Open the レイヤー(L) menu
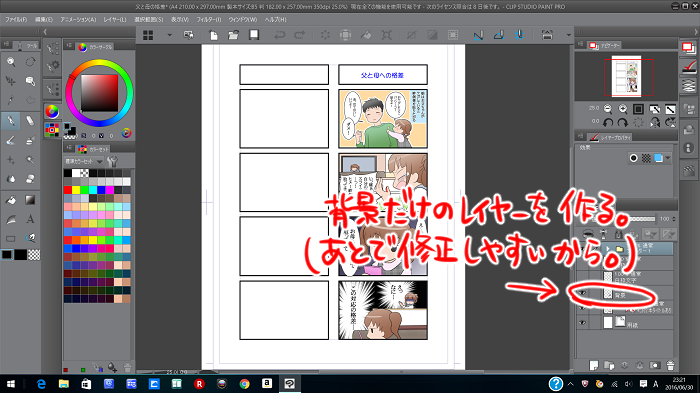The image size is (700, 393). pos(115,20)
